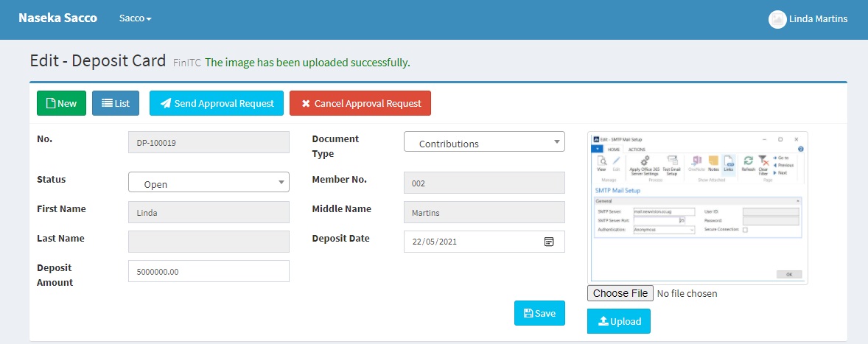
Task: Click the New document button
Action: click(61, 103)
